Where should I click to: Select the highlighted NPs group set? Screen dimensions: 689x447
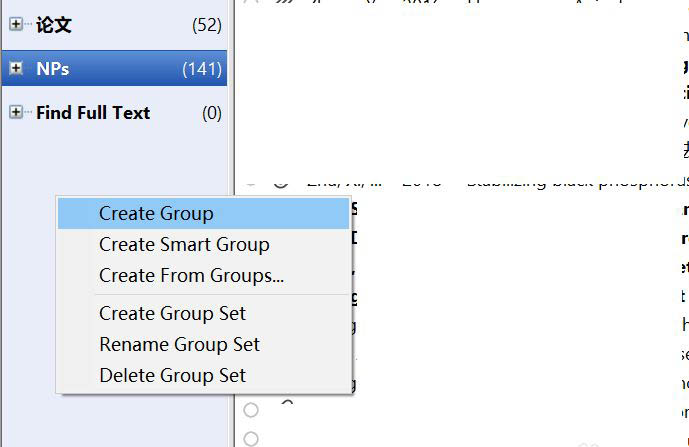53,69
